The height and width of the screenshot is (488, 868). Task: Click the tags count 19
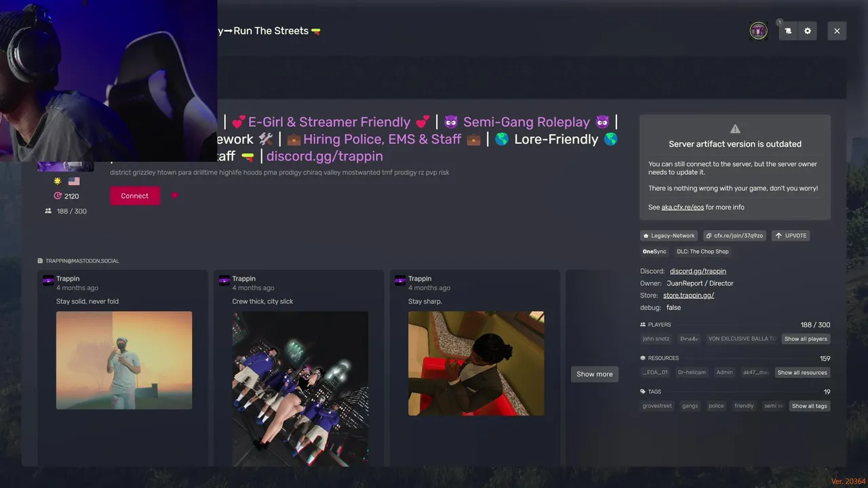click(x=827, y=392)
